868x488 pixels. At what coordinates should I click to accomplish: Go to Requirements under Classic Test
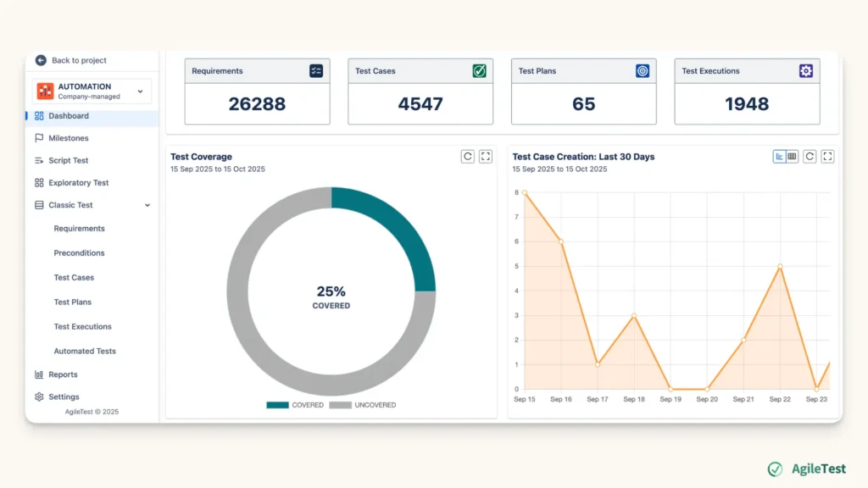[79, 229]
